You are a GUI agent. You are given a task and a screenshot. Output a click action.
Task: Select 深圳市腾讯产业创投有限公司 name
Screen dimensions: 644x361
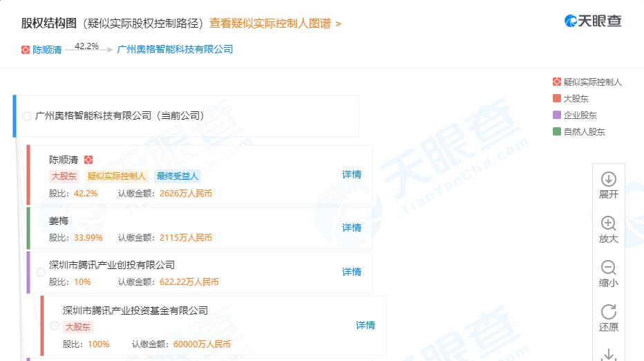pos(112,265)
